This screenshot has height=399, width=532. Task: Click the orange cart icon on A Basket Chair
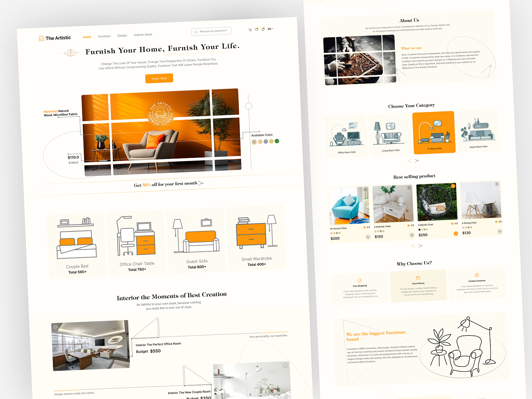(x=456, y=233)
